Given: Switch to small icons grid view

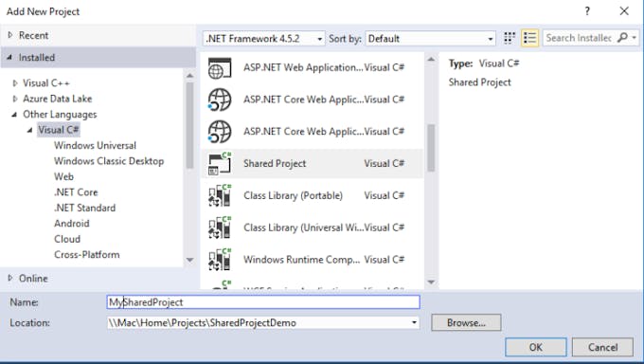Looking at the screenshot, I should click(510, 38).
